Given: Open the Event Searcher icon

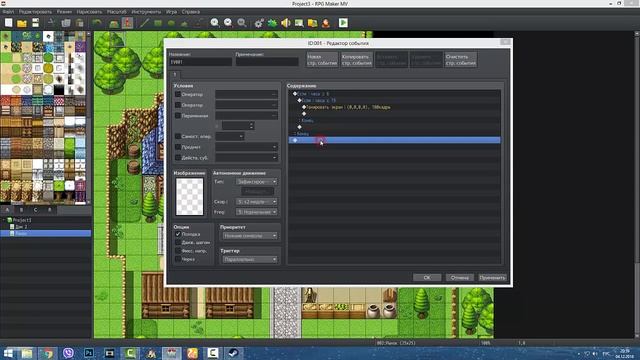Looking at the screenshot, I should 299,23.
